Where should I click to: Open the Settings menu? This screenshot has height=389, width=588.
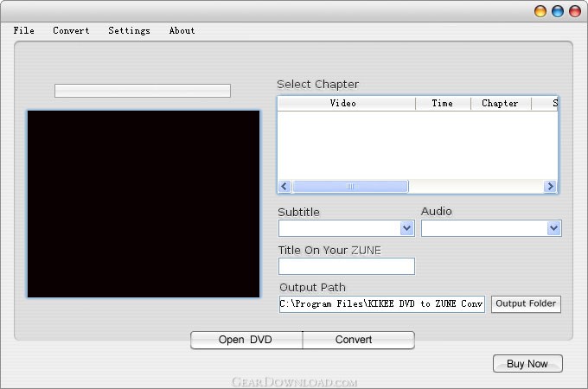coord(129,31)
